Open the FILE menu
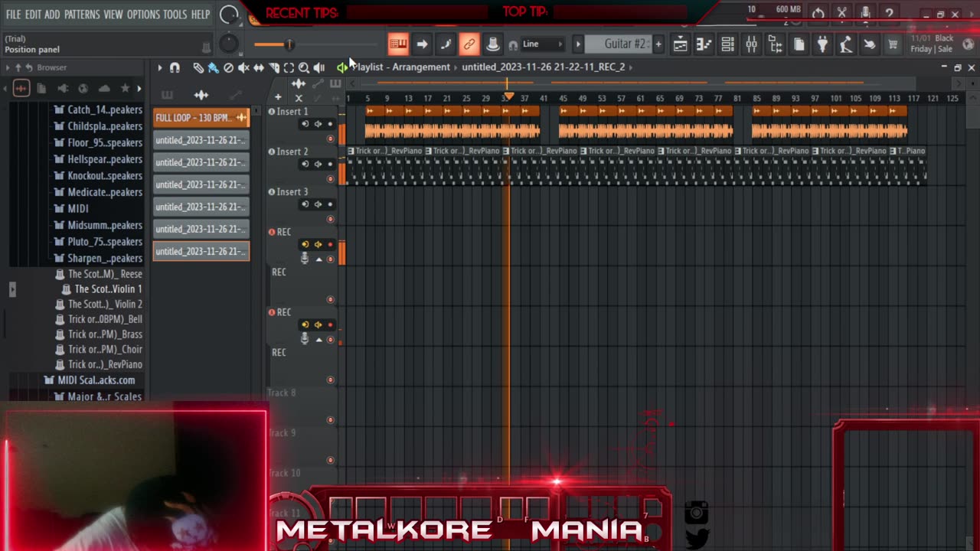Screen dimensions: 980x551 tap(13, 15)
